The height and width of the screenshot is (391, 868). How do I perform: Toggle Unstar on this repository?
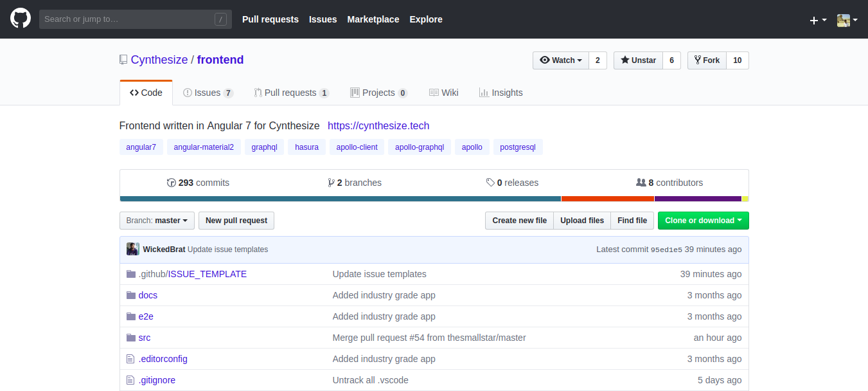click(x=638, y=60)
